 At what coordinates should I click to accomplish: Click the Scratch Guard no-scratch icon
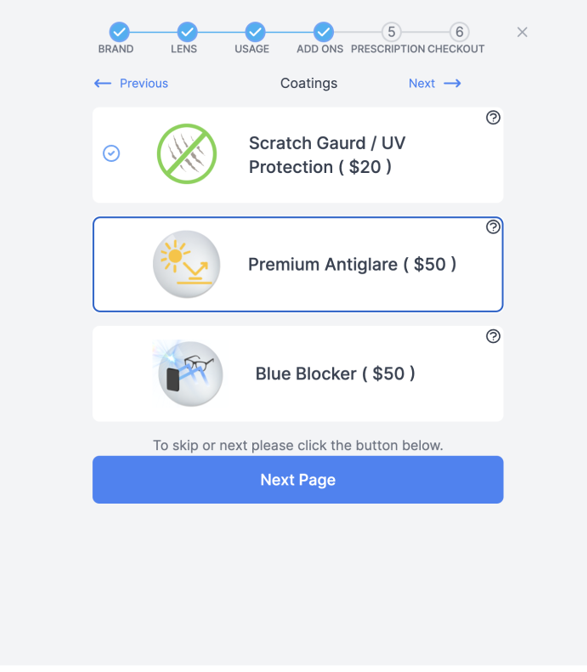pos(186,154)
